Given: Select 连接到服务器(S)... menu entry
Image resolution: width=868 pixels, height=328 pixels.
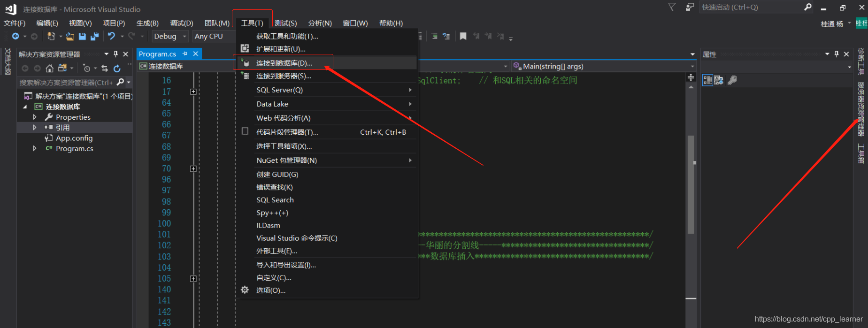Looking at the screenshot, I should 327,76.
